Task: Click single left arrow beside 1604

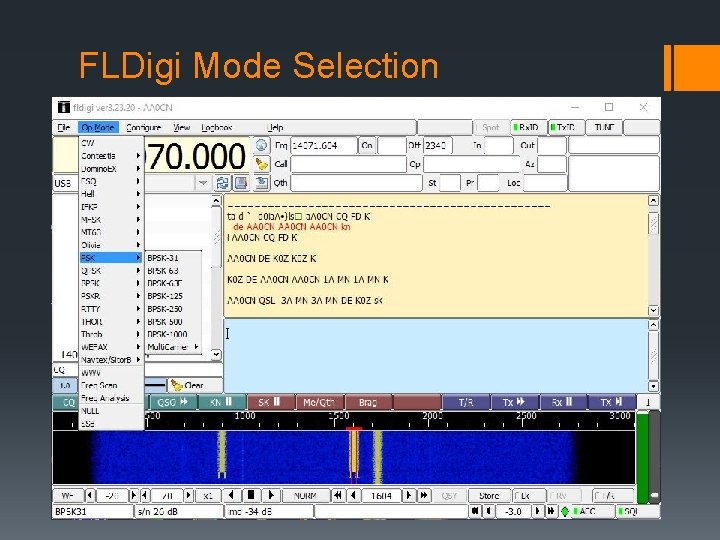Action: coord(354,495)
